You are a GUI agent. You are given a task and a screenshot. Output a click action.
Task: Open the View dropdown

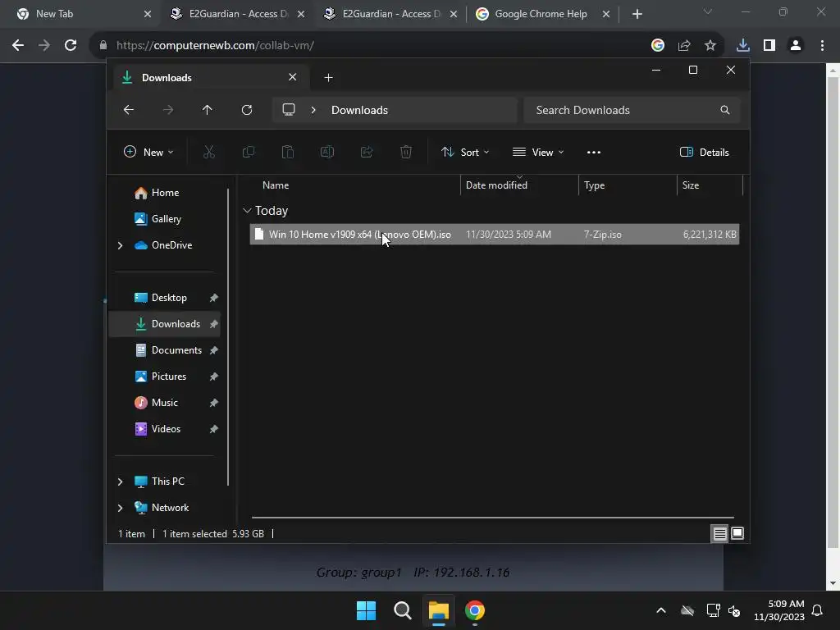coord(538,152)
